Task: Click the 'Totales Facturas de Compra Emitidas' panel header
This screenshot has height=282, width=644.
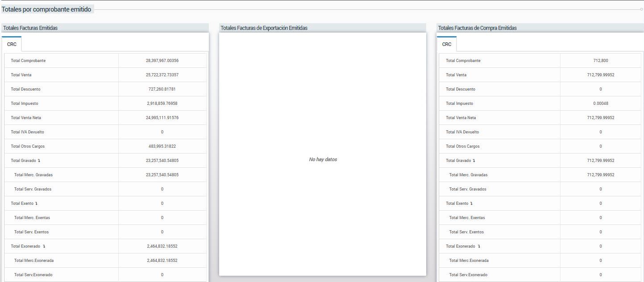Action: point(477,28)
